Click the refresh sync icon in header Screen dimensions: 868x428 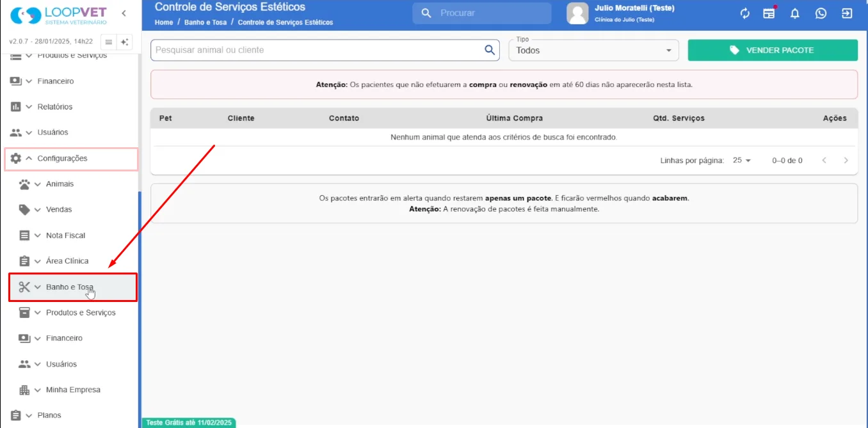(745, 13)
